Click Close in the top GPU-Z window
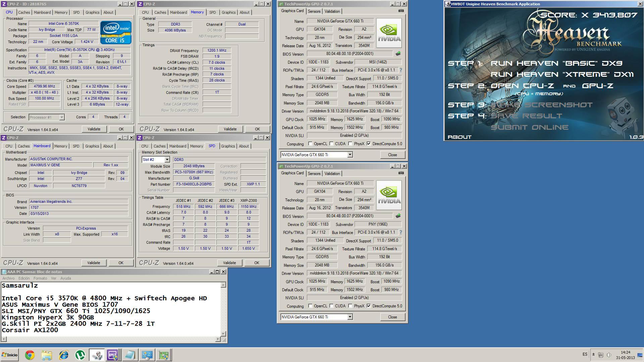The width and height of the screenshot is (644, 362). (x=392, y=155)
